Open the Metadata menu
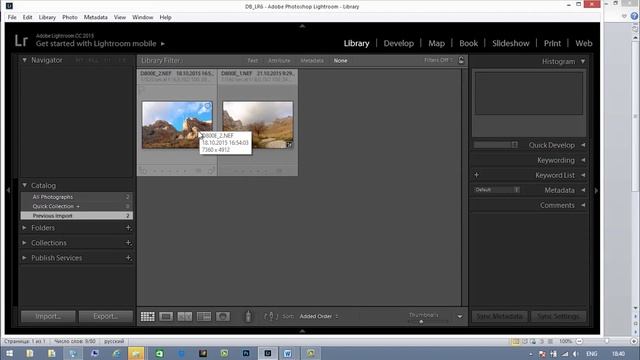This screenshot has width=640, height=360. click(x=96, y=17)
